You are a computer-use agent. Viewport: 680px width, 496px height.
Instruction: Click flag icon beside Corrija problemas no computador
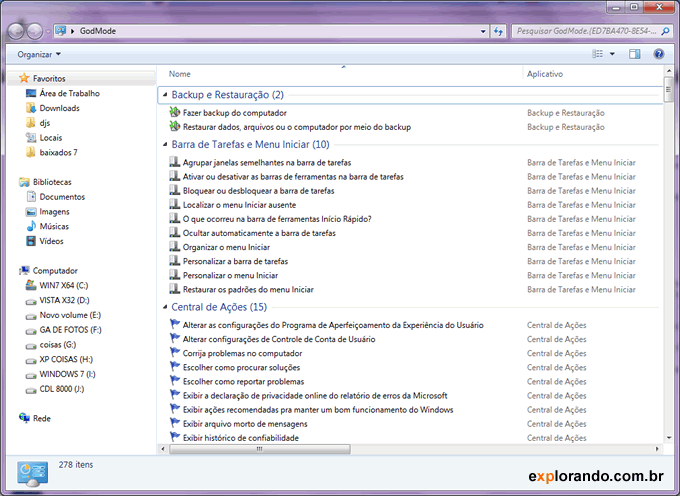pyautogui.click(x=175, y=352)
